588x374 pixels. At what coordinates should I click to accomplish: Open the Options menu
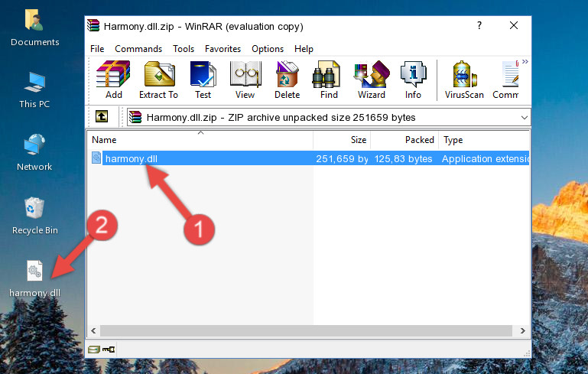[x=268, y=49]
